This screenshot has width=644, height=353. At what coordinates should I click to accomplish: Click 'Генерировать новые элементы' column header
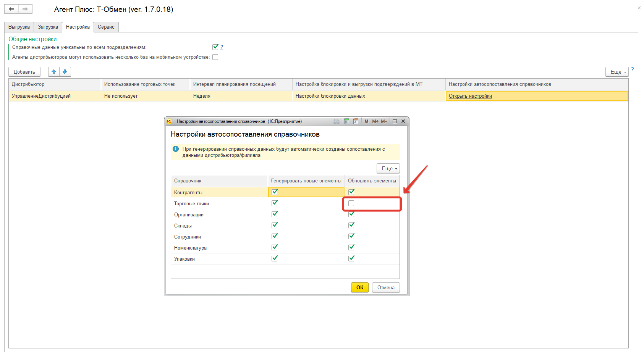point(306,181)
